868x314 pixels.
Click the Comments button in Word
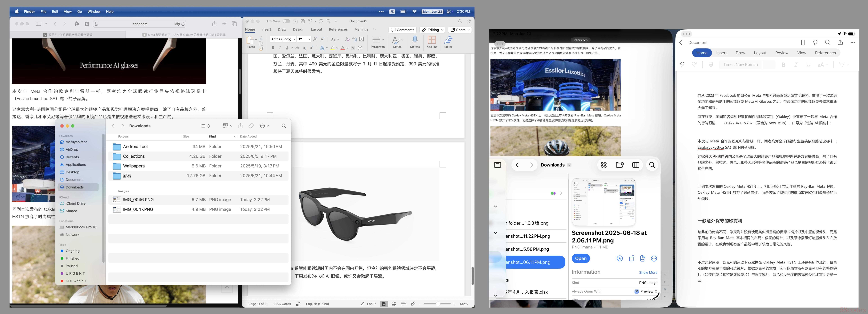click(x=402, y=30)
